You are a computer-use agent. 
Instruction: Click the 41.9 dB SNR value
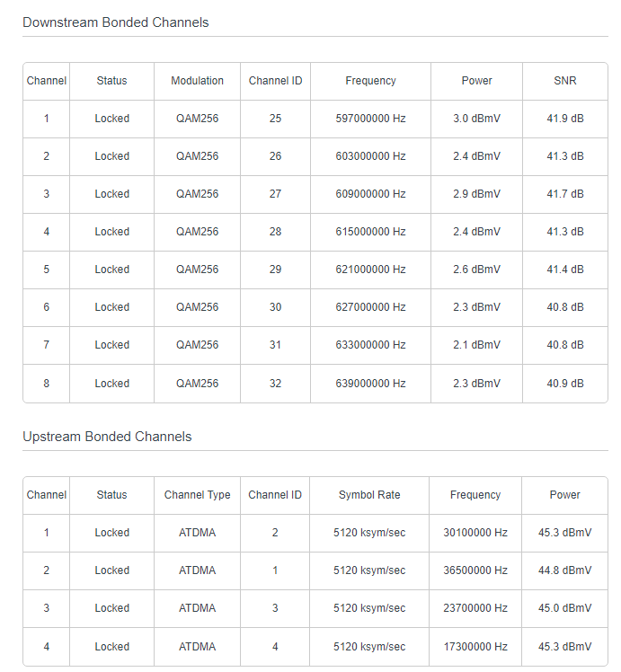(564, 119)
